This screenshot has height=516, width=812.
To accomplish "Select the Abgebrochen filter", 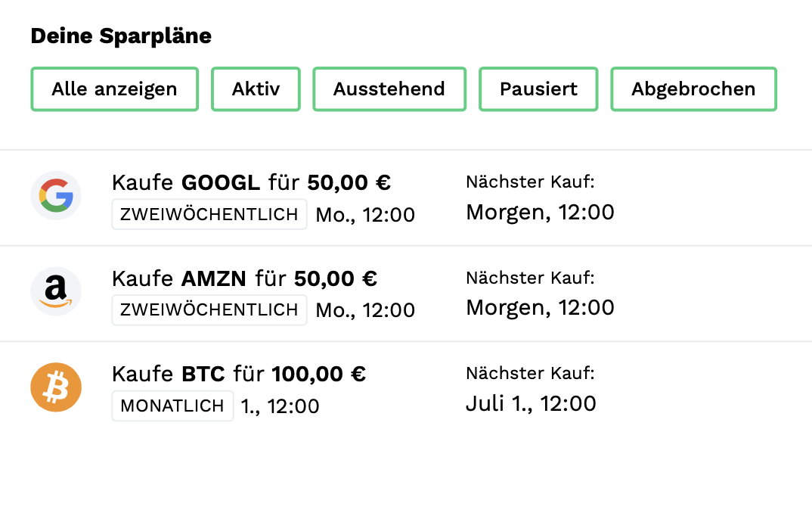I will [693, 89].
